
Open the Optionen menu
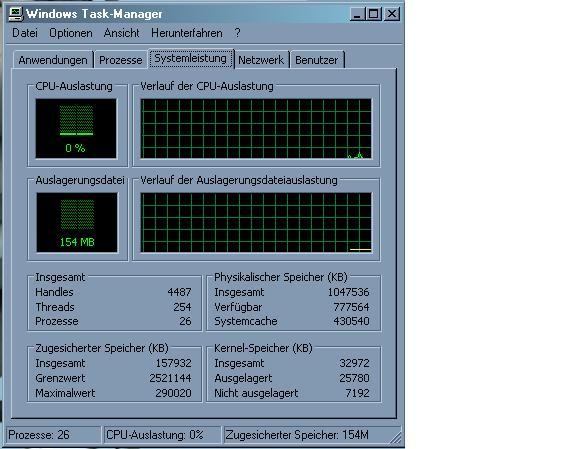tap(71, 33)
